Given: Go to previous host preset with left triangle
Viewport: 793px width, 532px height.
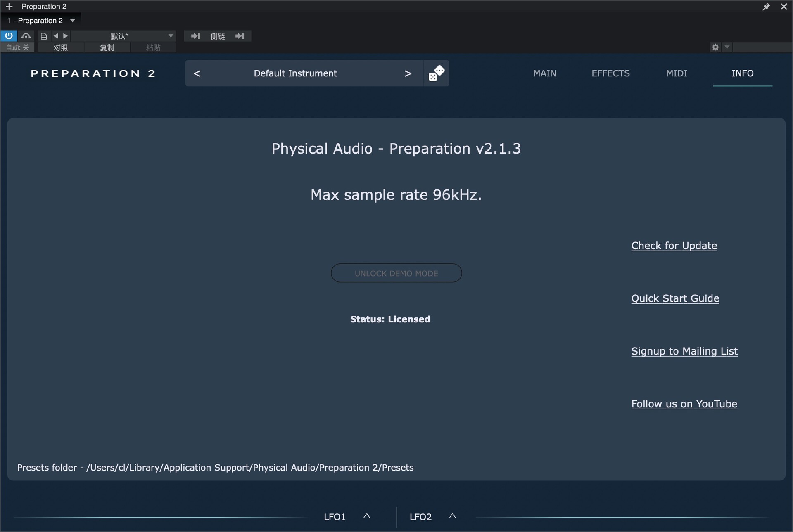Looking at the screenshot, I should pos(56,36).
